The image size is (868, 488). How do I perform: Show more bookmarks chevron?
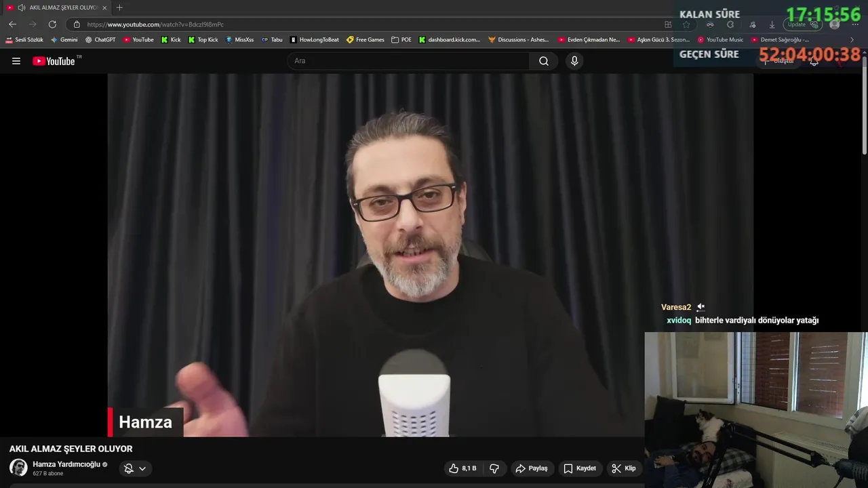point(852,40)
